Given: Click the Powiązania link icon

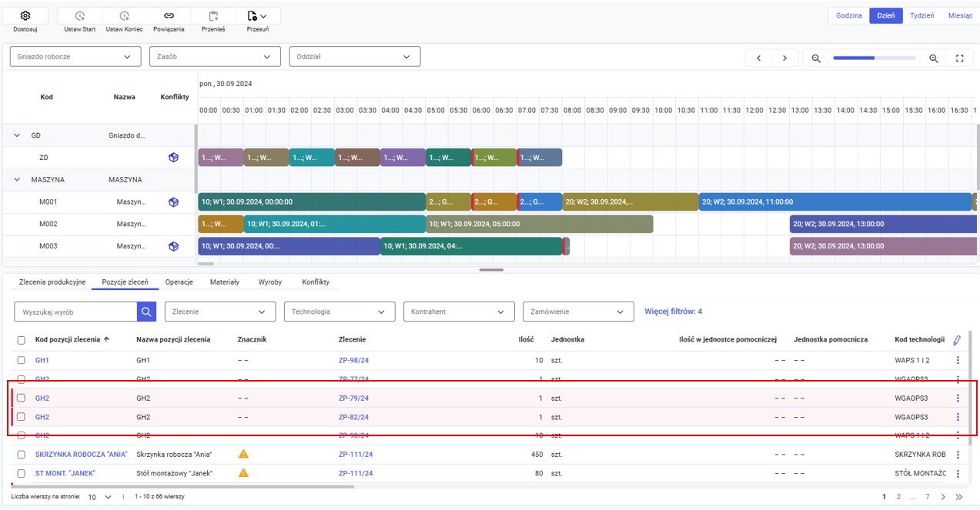Looking at the screenshot, I should tap(169, 16).
